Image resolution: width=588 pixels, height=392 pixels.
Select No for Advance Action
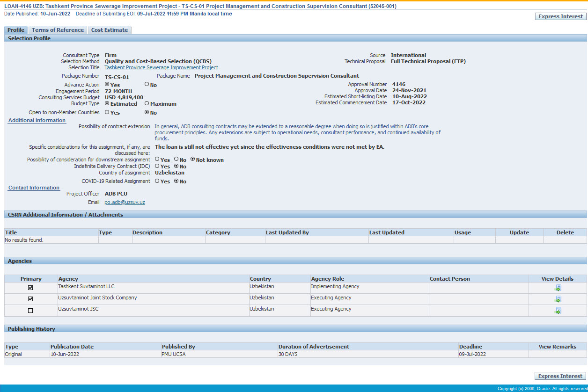tap(147, 85)
